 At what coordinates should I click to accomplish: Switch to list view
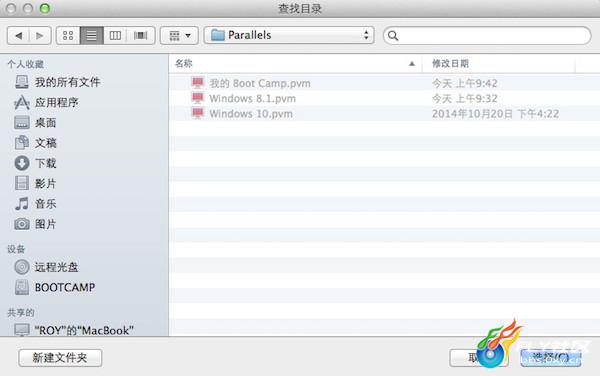coord(91,36)
